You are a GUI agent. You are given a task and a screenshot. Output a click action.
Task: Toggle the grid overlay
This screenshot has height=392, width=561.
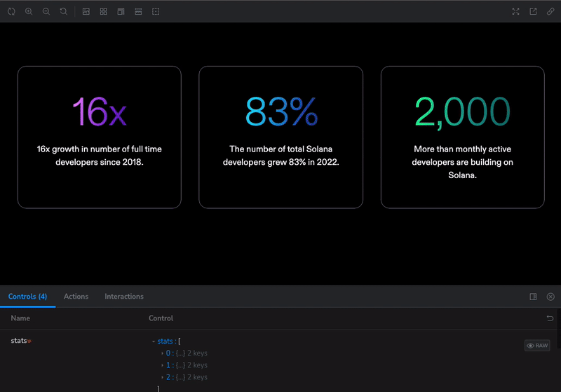[103, 11]
